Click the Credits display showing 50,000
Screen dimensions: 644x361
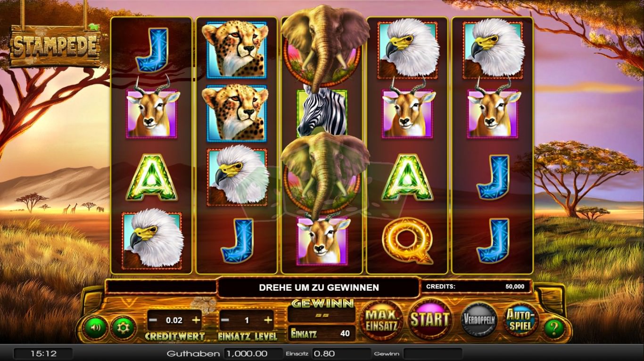pyautogui.click(x=476, y=286)
